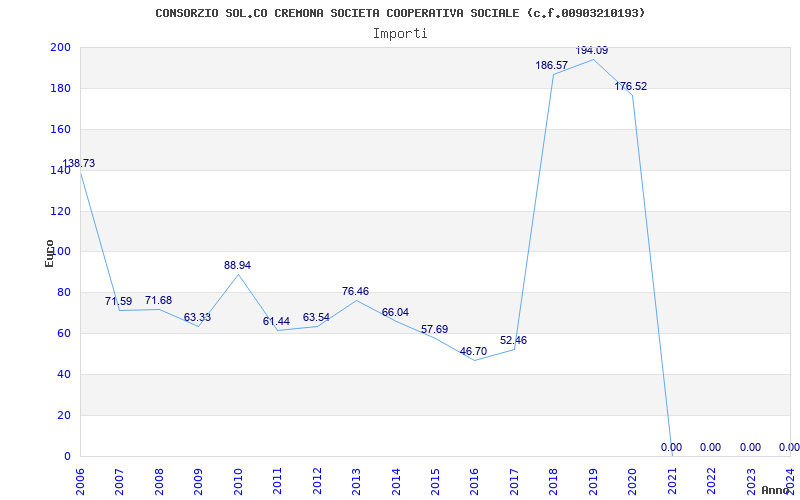Click the Anno x-axis title
Screen dimensions: 800x500
click(x=776, y=490)
